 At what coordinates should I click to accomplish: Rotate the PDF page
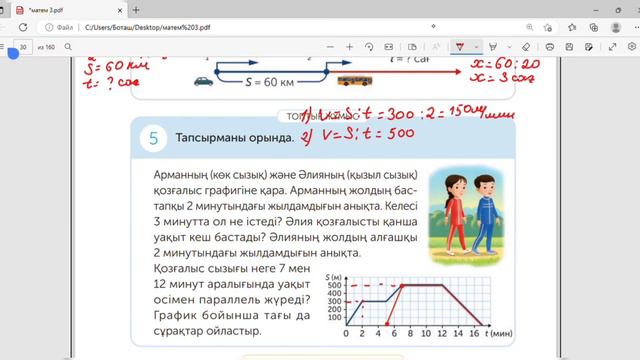(x=369, y=47)
